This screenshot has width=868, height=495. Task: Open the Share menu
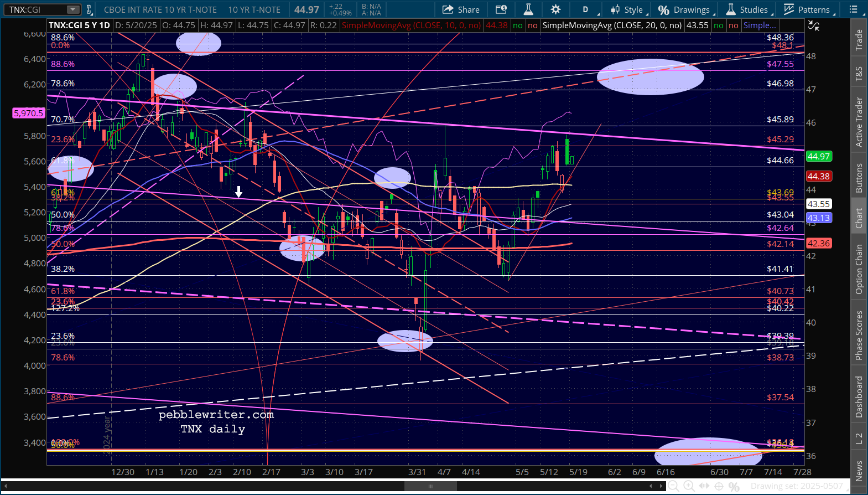(461, 9)
